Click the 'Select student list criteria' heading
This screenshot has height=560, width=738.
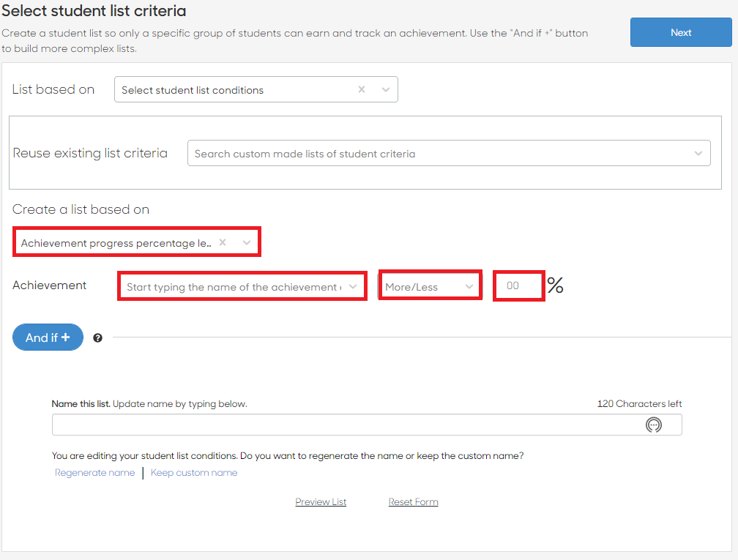pyautogui.click(x=94, y=10)
